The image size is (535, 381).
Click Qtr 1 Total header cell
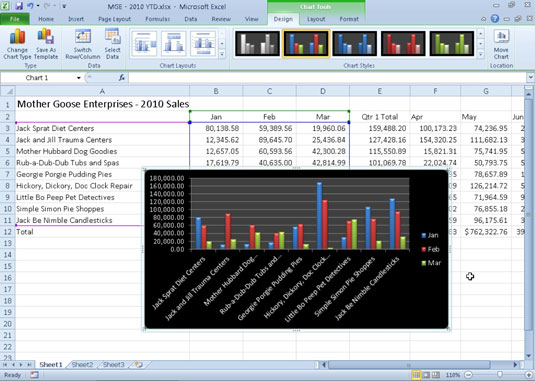379,117
